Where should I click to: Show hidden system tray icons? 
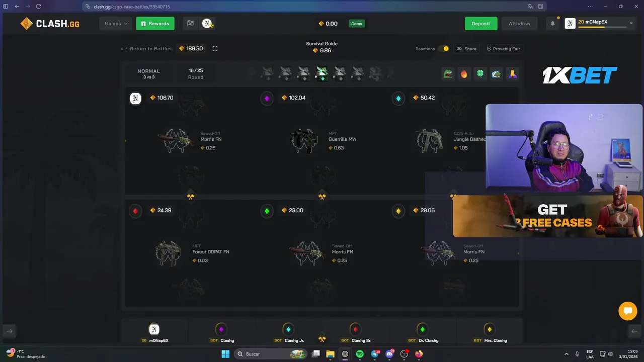(x=567, y=354)
